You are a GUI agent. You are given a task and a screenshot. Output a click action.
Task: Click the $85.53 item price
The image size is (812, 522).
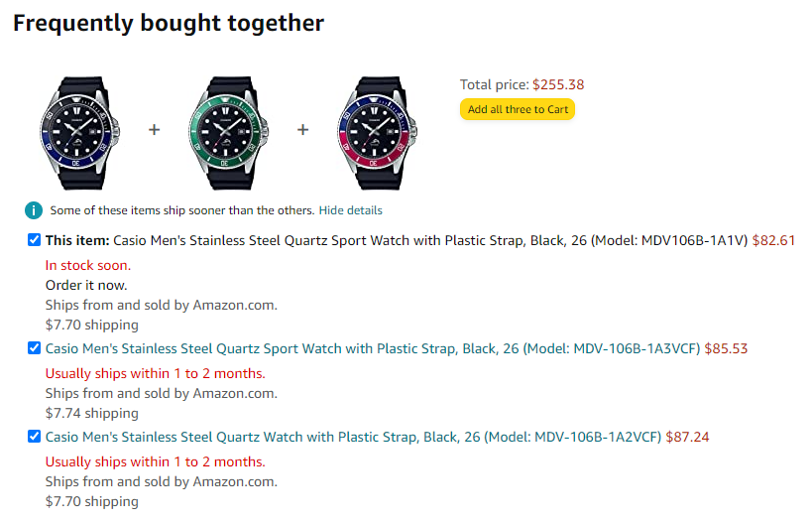pyautogui.click(x=726, y=348)
